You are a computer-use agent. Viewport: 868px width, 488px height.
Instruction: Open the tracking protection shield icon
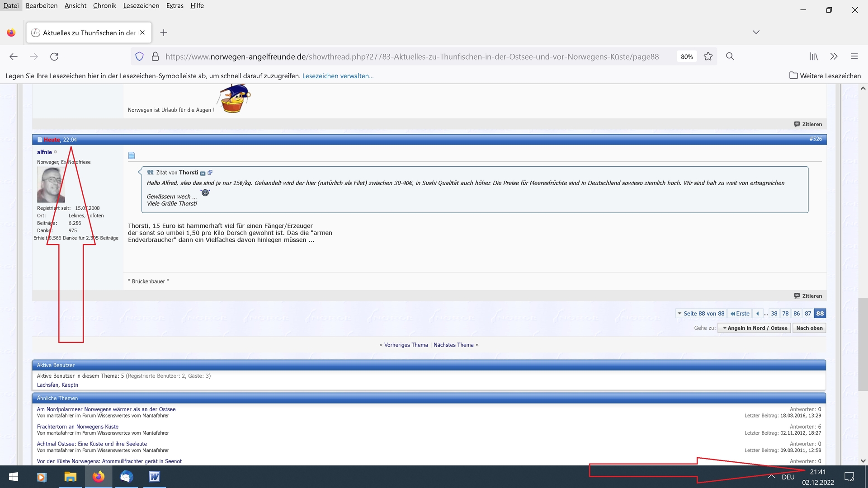tap(140, 56)
